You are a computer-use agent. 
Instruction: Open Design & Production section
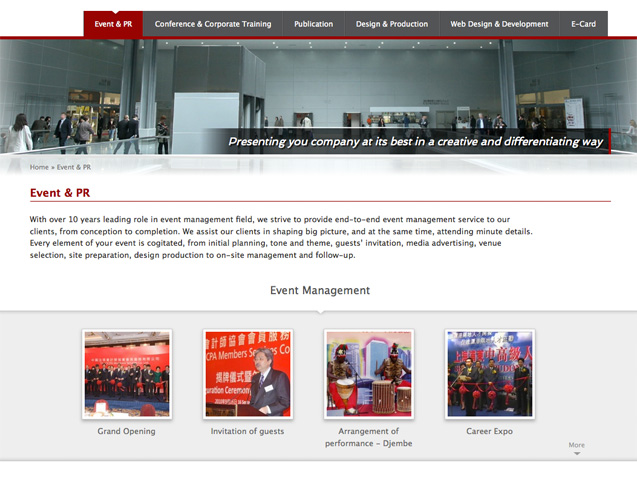[391, 24]
